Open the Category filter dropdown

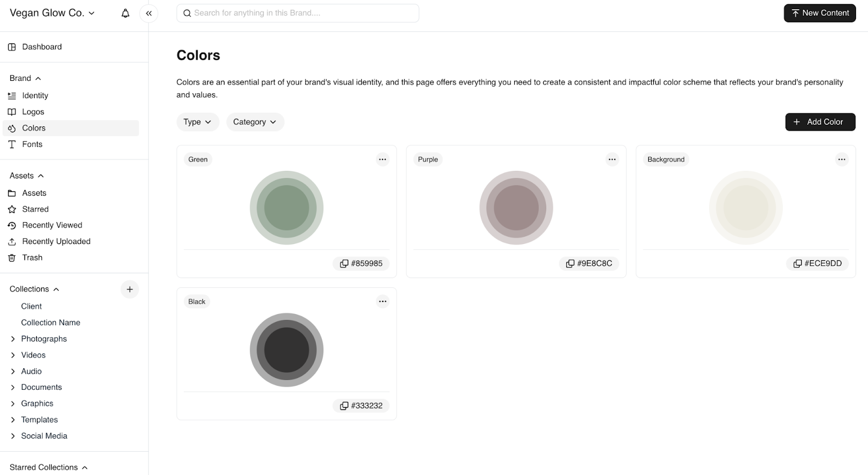255,122
